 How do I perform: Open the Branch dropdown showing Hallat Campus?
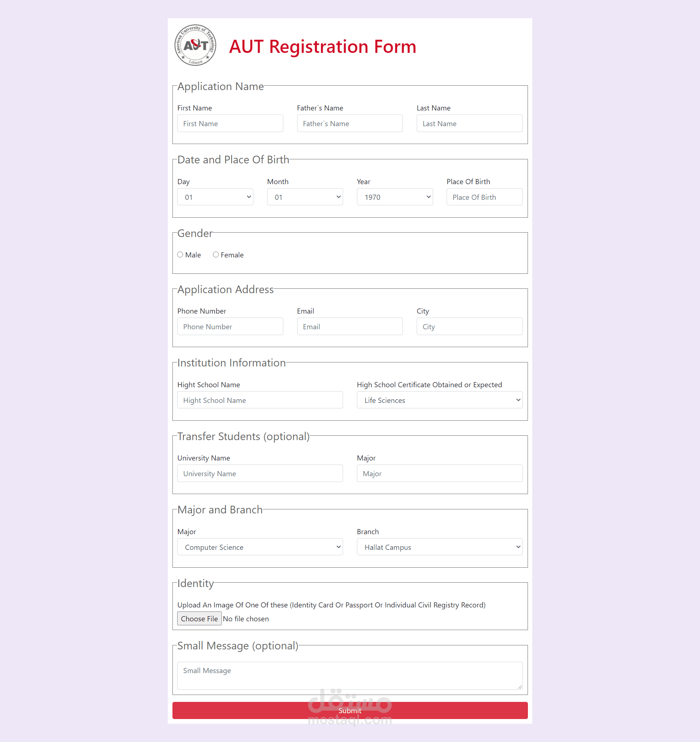pos(440,547)
